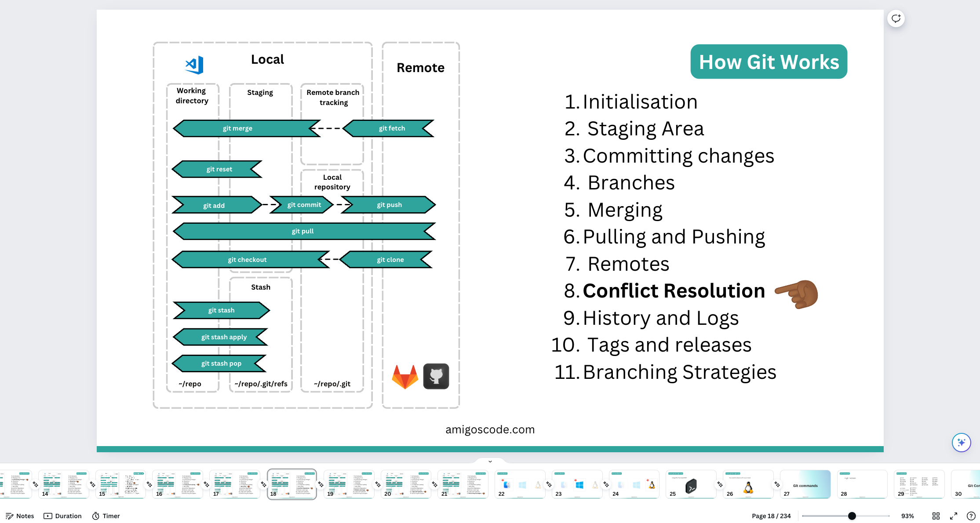This screenshot has width=980, height=523.
Task: Select the GitHub logo on the slide
Action: coord(436,376)
